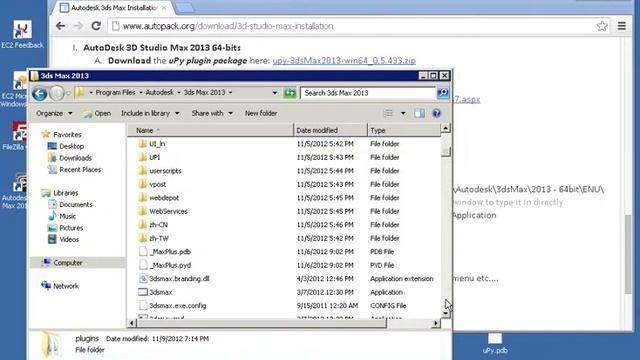Image resolution: width=640 pixels, height=360 pixels.
Task: Expand the arrow after the 3ds Max 2013 breadcrumb
Action: [231, 93]
